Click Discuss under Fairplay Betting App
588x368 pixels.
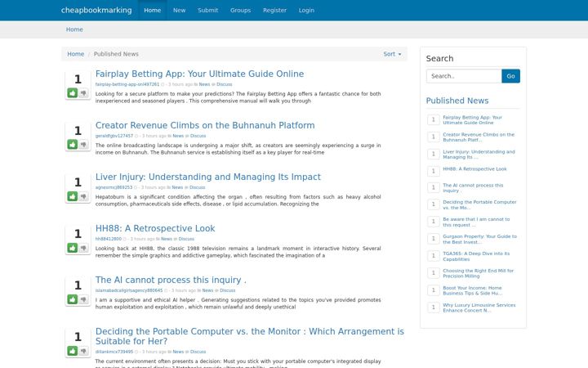(x=225, y=84)
